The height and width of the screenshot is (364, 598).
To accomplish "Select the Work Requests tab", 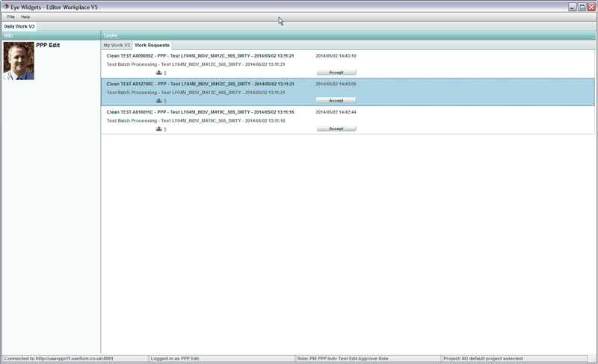I will click(152, 45).
